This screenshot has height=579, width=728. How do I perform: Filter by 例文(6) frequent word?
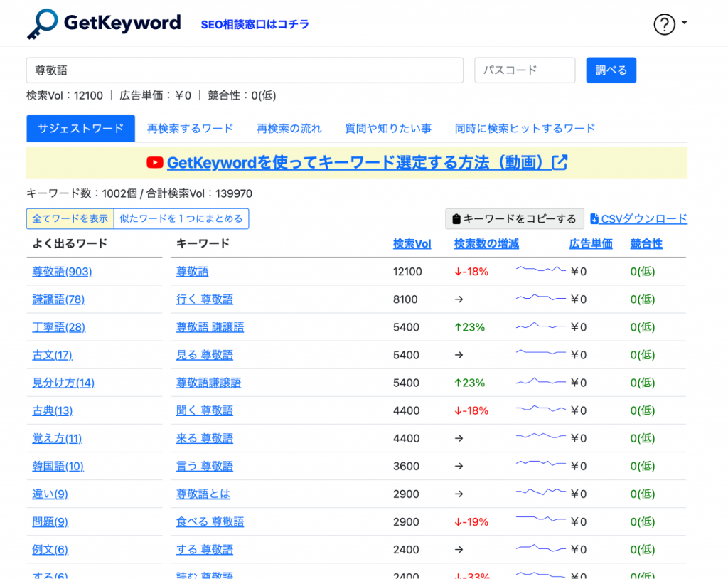50,550
